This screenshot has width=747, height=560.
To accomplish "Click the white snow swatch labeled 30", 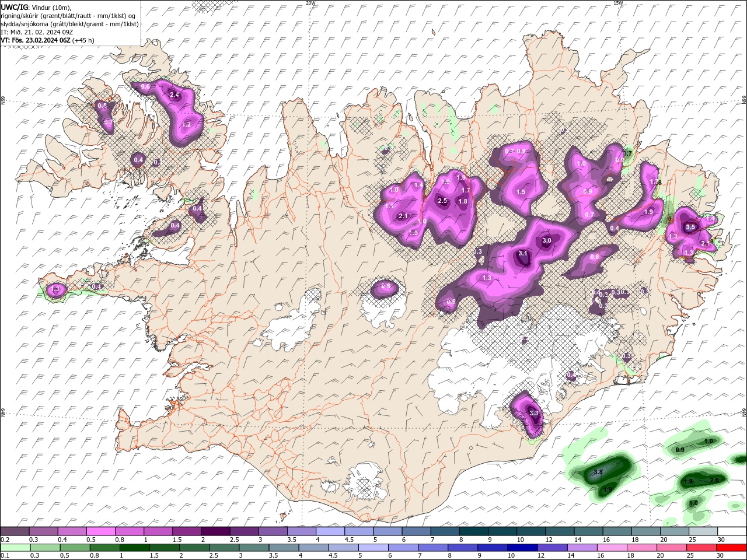I will (x=732, y=531).
